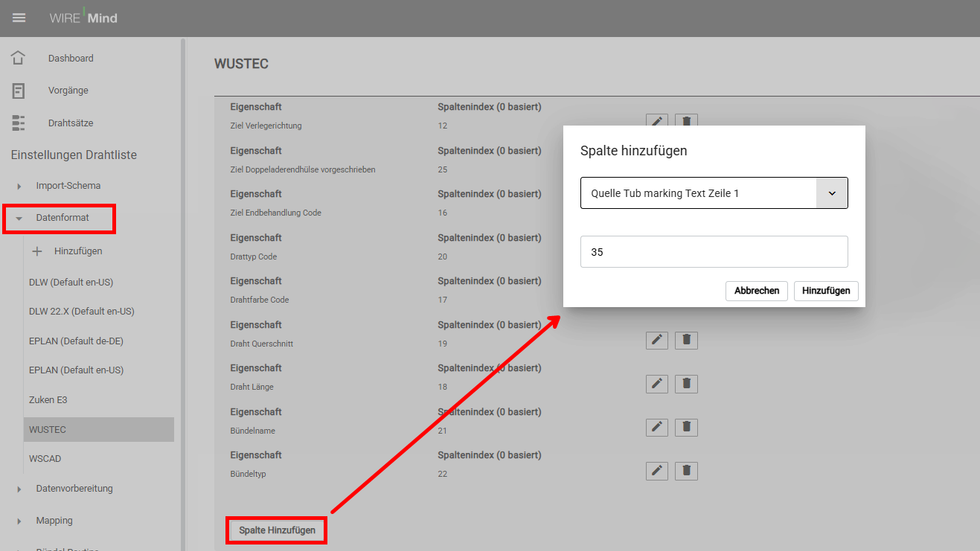Image resolution: width=980 pixels, height=551 pixels.
Task: Select DLW 22.X (Default en-US) format
Action: [82, 311]
